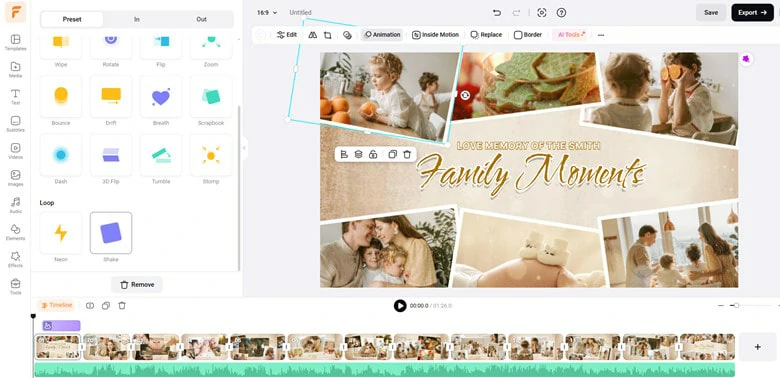Replace the selected image
The width and height of the screenshot is (780, 378).
pyautogui.click(x=487, y=35)
